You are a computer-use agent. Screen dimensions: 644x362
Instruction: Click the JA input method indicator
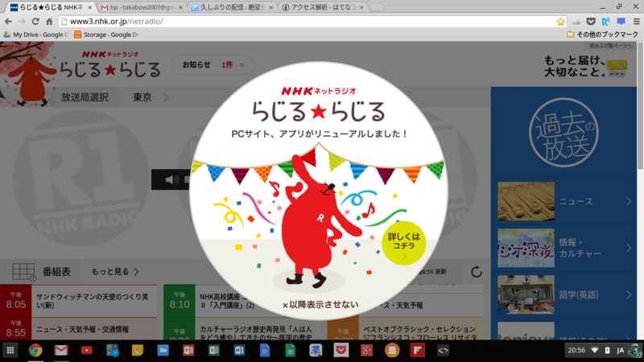point(620,351)
